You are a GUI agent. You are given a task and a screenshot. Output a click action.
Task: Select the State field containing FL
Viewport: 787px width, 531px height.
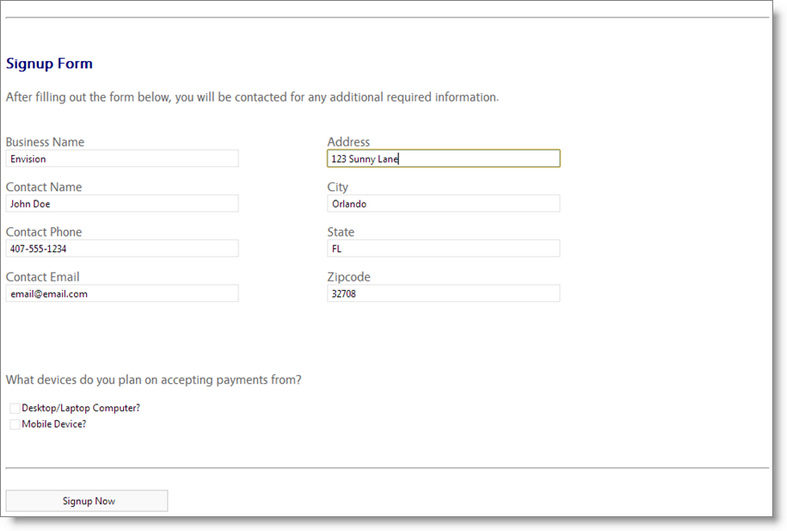tap(443, 249)
